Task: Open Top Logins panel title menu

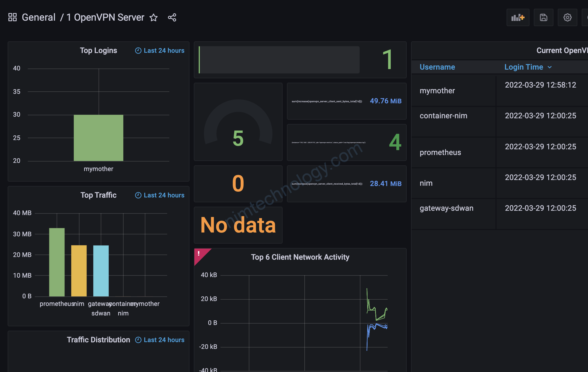Action: [x=98, y=51]
